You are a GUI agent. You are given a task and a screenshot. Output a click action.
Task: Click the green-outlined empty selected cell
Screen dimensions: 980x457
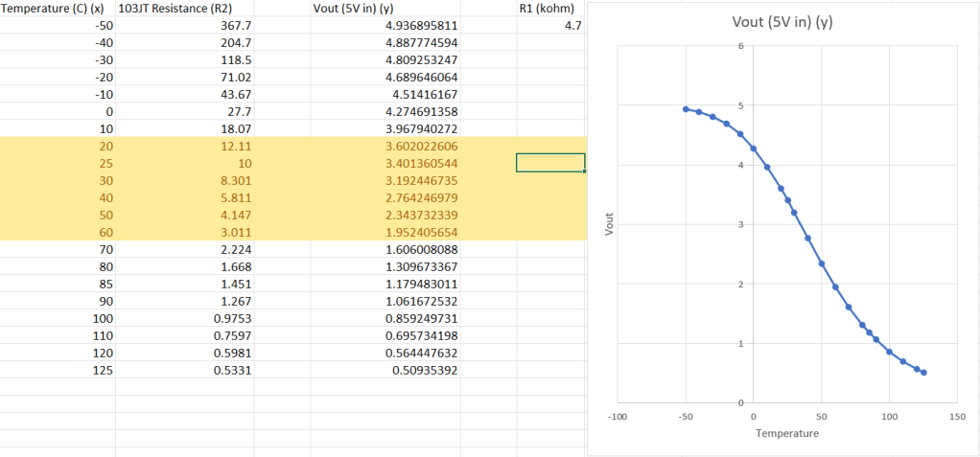point(550,163)
